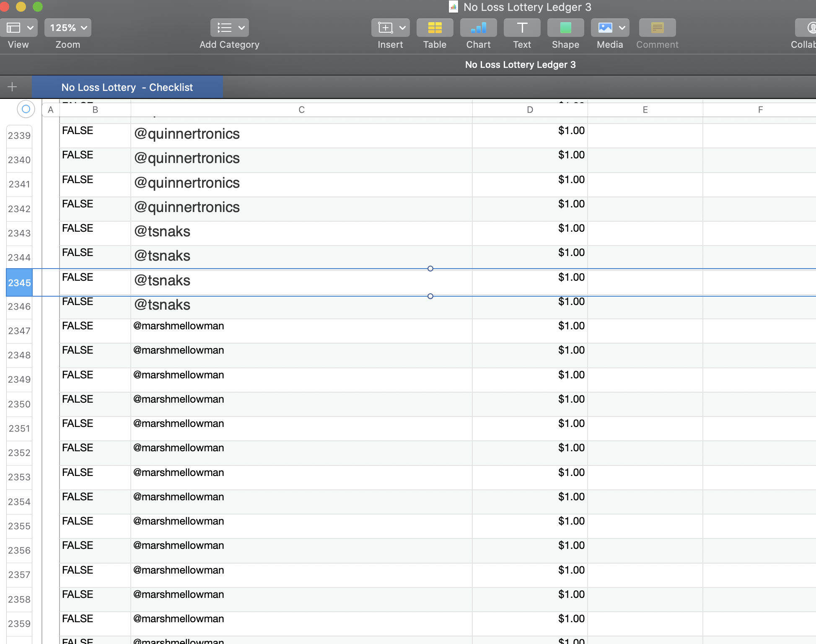Viewport: 816px width, 644px height.
Task: Click the Media image icon
Action: pos(605,28)
